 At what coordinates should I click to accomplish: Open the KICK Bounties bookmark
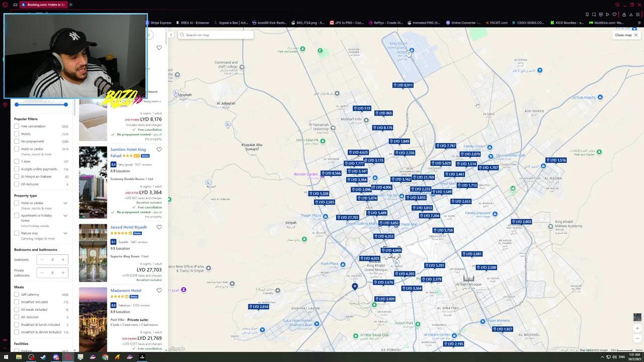tap(566, 23)
